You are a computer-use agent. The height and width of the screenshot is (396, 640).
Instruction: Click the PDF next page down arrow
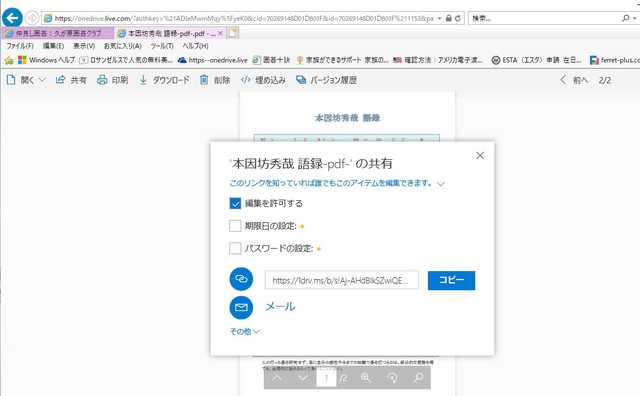[x=303, y=378]
